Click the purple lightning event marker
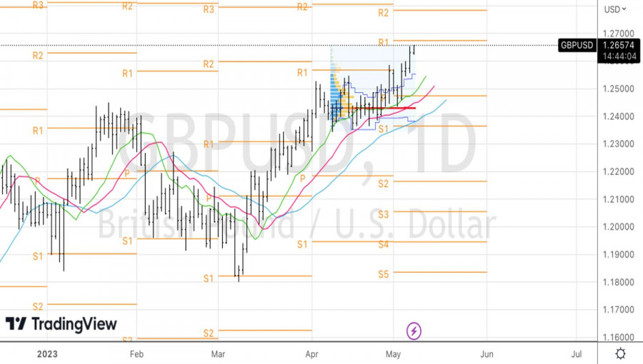The height and width of the screenshot is (364, 643). (414, 331)
